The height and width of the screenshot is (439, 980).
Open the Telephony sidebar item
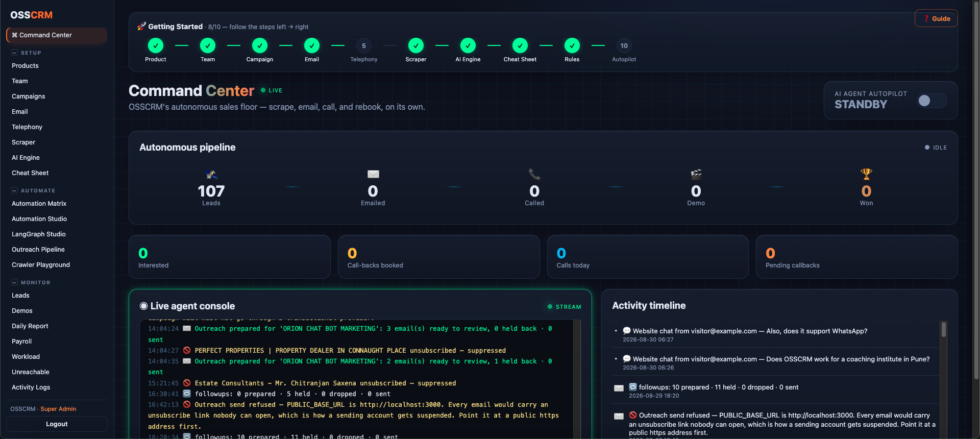tap(57, 127)
